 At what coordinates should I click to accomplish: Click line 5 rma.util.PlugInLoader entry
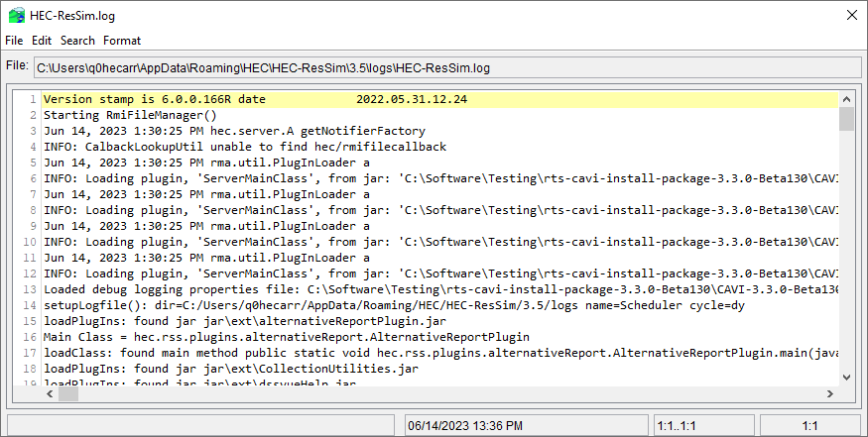206,163
